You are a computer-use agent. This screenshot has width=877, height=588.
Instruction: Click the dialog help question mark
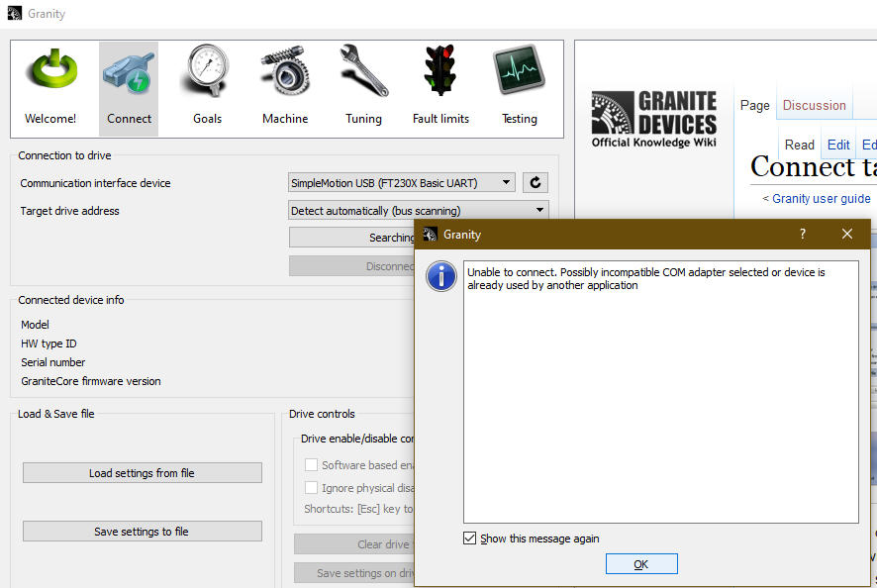tap(803, 234)
